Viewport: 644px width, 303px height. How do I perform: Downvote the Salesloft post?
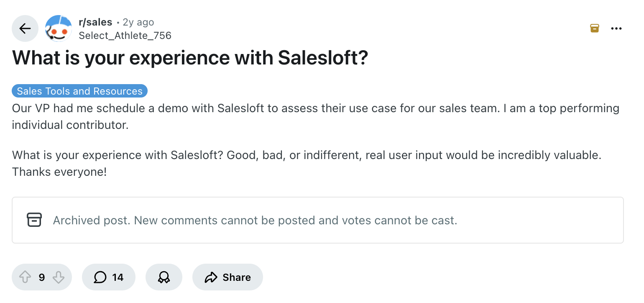[x=58, y=277]
